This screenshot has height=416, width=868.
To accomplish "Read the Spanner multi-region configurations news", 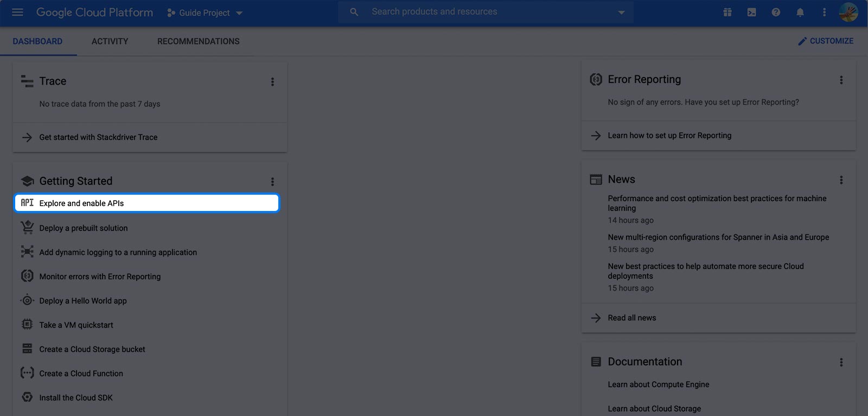I will [x=718, y=237].
